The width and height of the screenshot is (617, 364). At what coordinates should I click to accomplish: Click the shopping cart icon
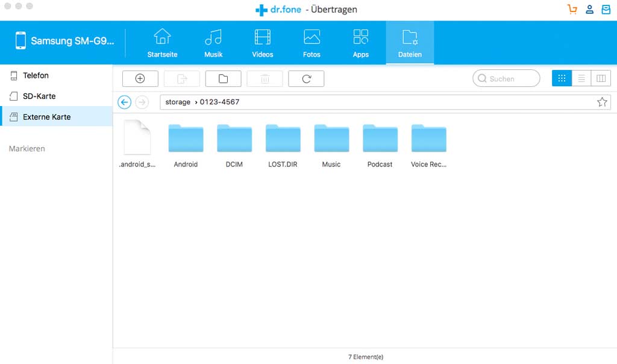572,9
